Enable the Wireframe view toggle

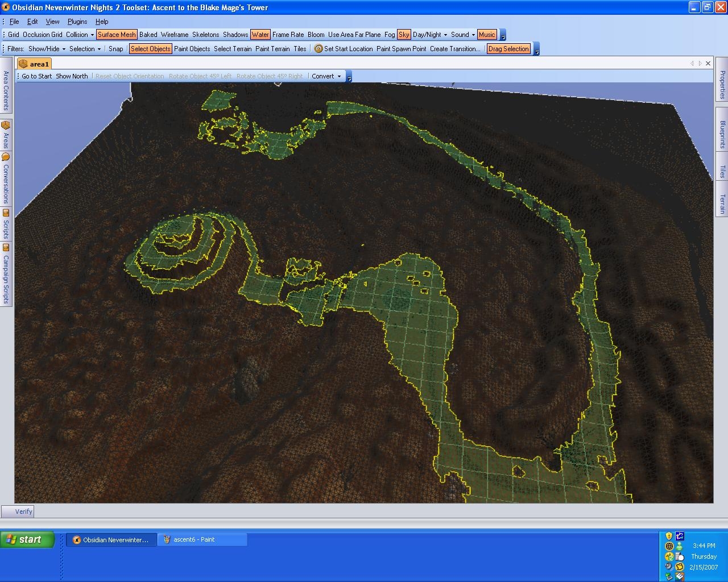click(x=174, y=35)
